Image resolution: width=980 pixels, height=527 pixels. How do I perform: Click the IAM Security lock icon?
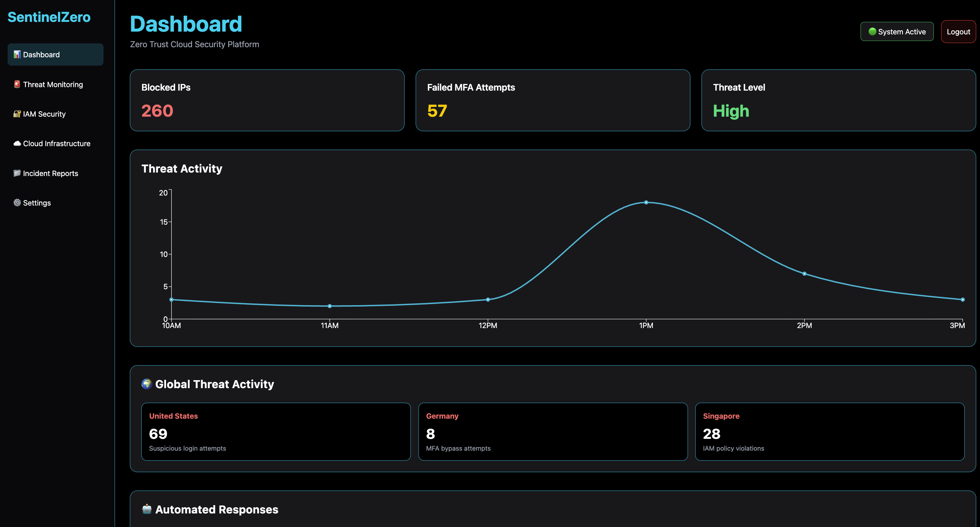17,114
